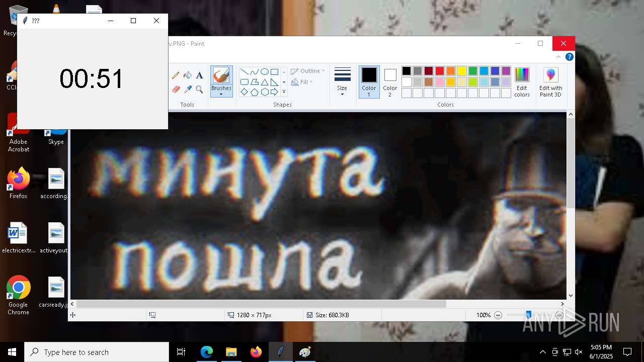Expand the full Shapes gallery
The image size is (644, 362).
(284, 92)
